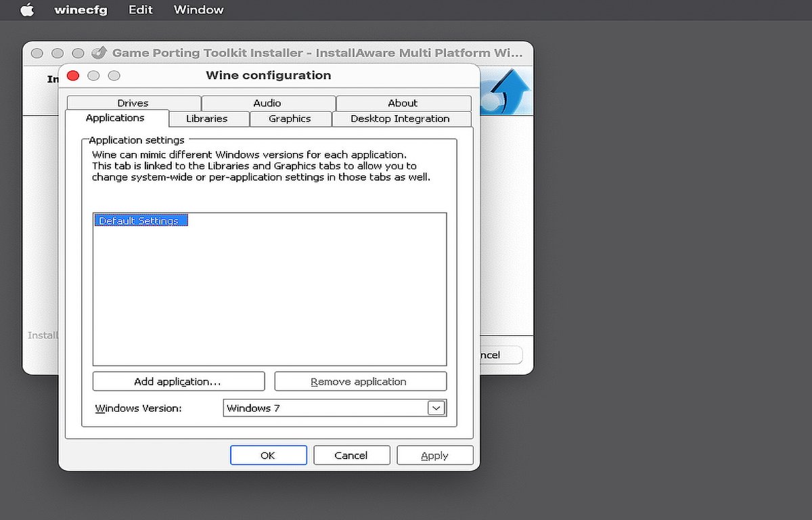Click the blue arrow installer logo

click(507, 91)
